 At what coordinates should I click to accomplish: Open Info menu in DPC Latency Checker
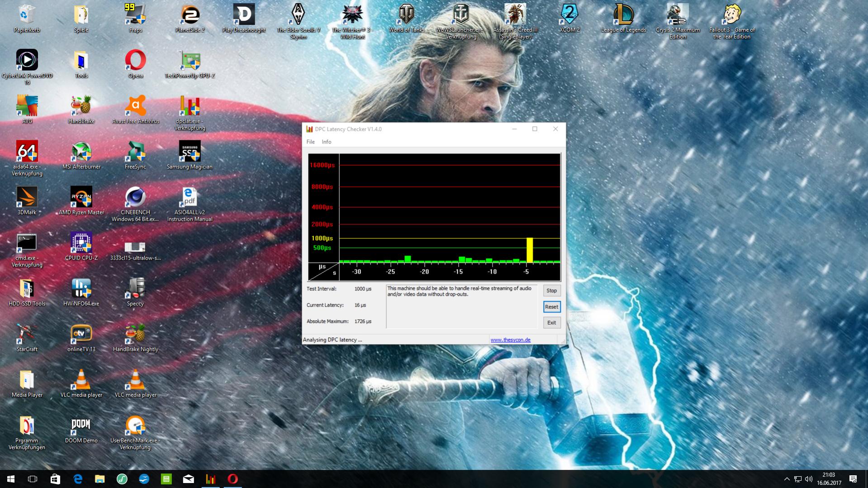[x=327, y=142]
